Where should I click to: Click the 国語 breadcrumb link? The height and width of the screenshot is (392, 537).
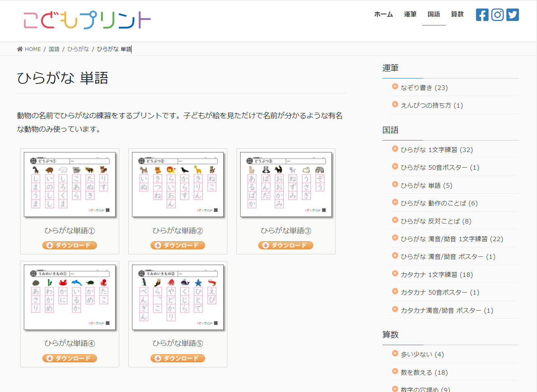coord(54,49)
